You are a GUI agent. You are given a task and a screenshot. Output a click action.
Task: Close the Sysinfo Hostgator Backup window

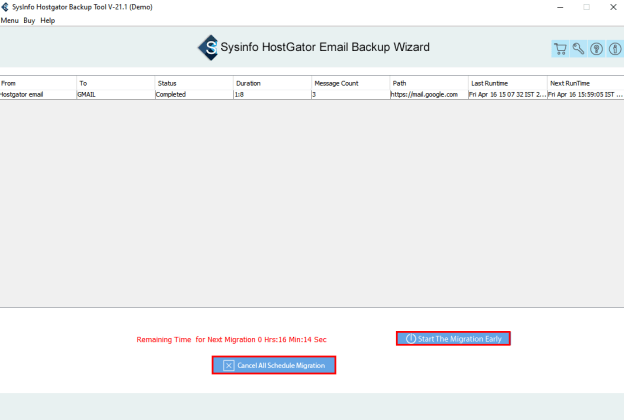tap(613, 7)
